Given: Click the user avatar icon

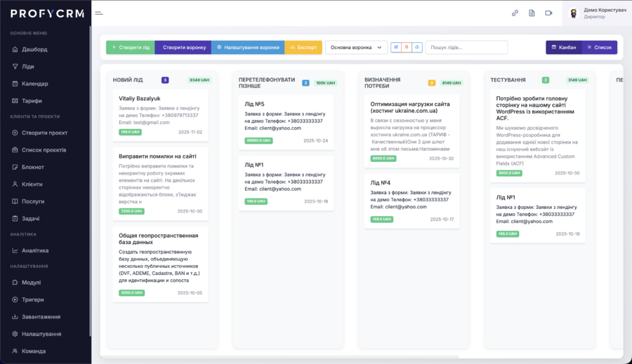Looking at the screenshot, I should tap(574, 13).
